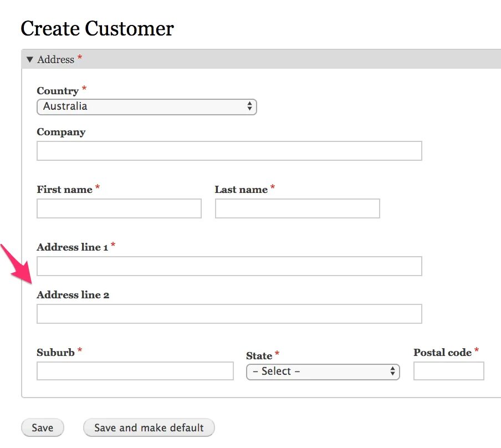This screenshot has height=448, width=501.
Task: Click the Postal code field
Action: coord(448,371)
